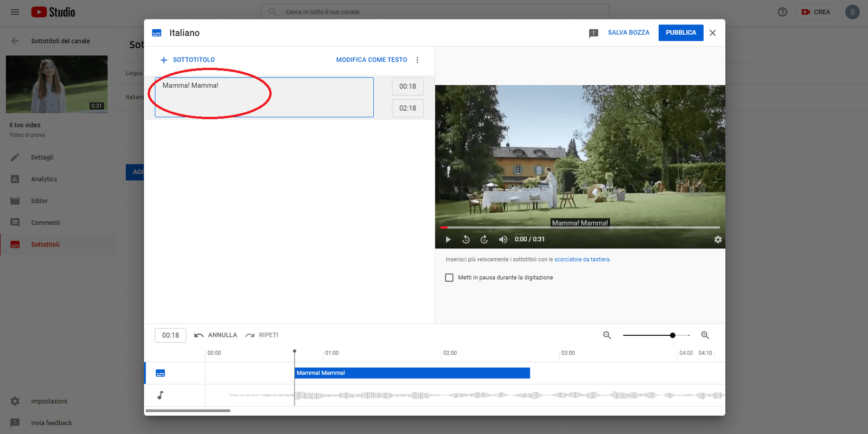Image resolution: width=868 pixels, height=434 pixels.
Task: Click the zoom out timeline magnifier
Action: pos(607,335)
